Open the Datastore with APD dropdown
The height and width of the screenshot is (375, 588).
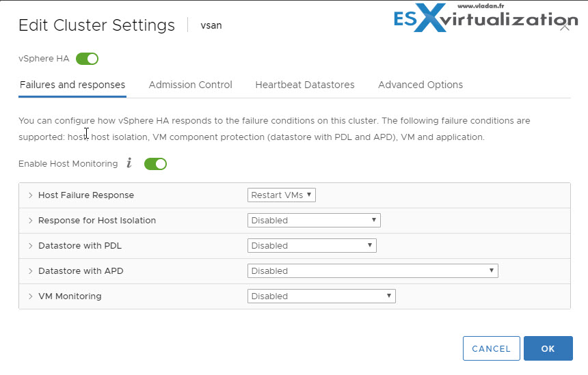tap(373, 271)
